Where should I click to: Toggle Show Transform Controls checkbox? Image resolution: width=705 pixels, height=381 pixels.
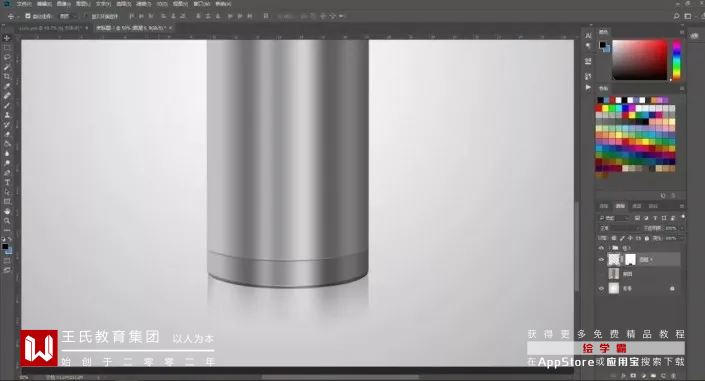86,16
